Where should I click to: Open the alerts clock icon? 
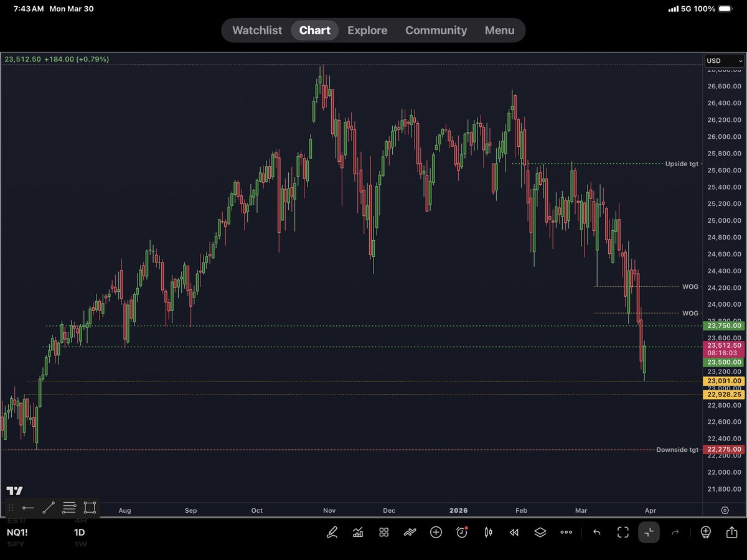coord(462,532)
